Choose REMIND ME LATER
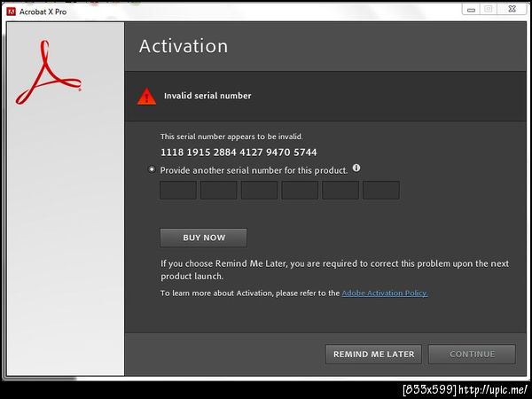The height and width of the screenshot is (399, 532). tap(373, 354)
